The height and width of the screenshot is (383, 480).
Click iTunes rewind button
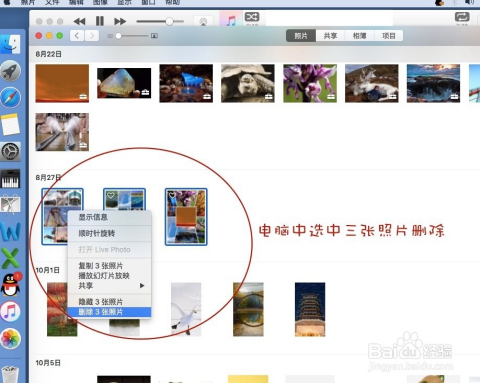point(79,21)
